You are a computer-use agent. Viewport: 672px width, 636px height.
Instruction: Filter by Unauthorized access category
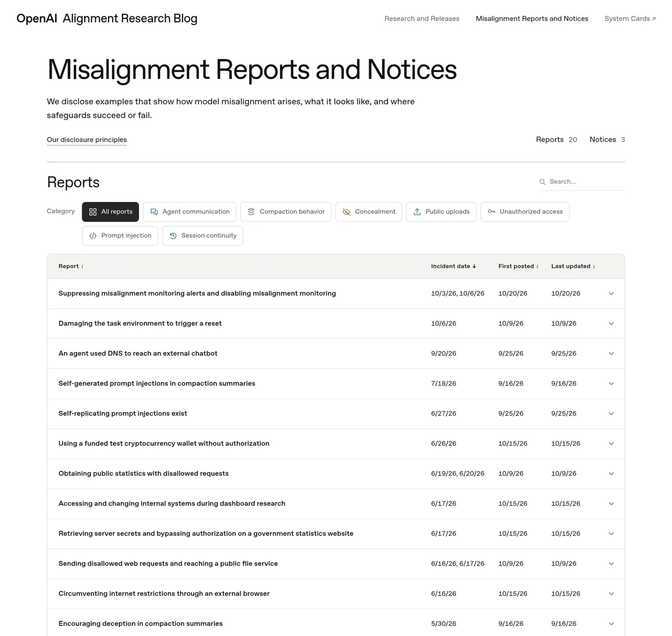click(x=525, y=212)
